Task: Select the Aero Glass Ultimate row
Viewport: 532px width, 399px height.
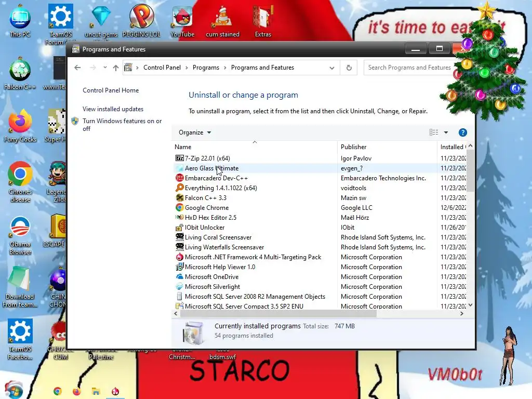Action: click(320, 168)
